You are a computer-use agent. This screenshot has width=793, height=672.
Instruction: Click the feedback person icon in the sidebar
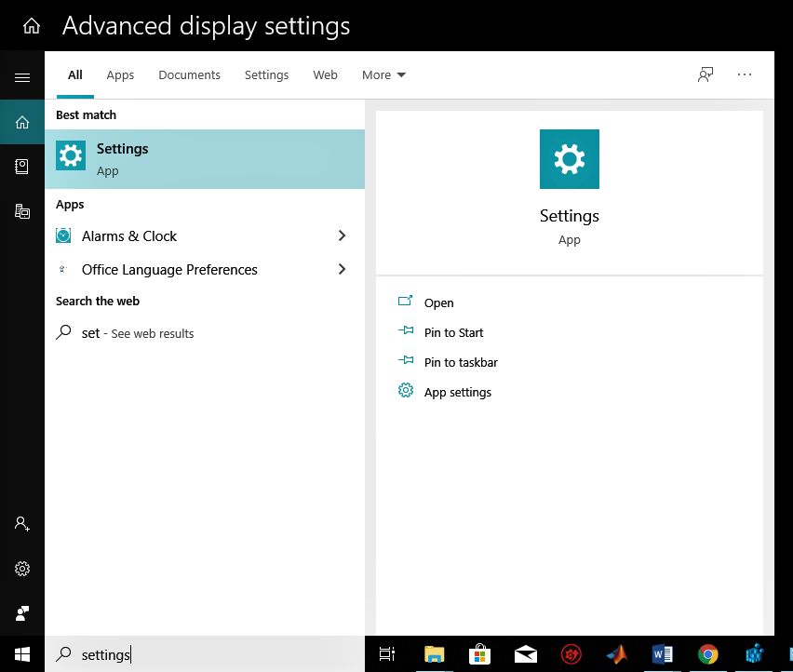(22, 613)
